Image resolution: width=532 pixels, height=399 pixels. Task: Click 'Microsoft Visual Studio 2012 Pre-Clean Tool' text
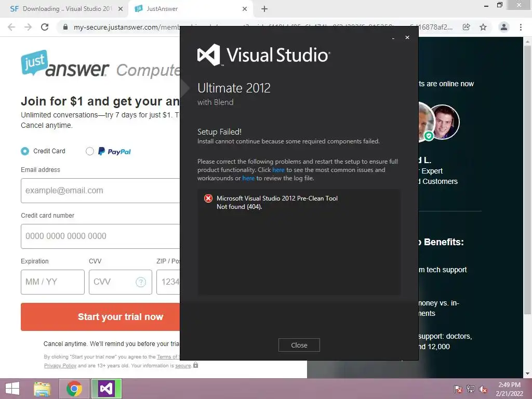coord(277,198)
